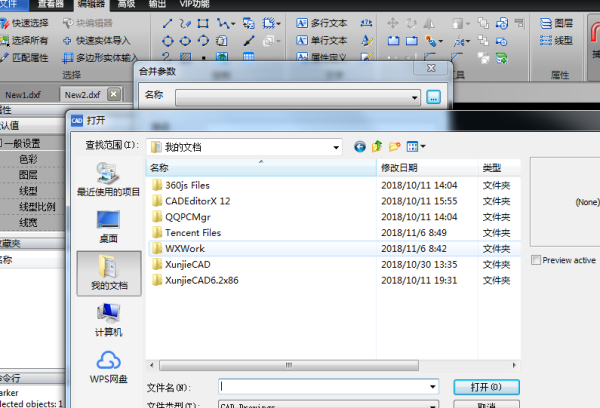
Task: Open Linetype 线型 properties
Action: point(557,40)
